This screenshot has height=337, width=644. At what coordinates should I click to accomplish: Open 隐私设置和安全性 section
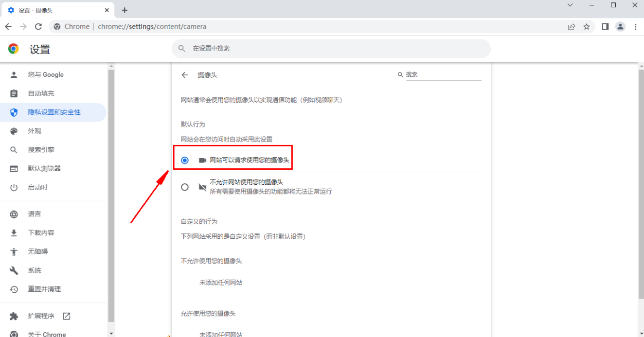pos(53,112)
